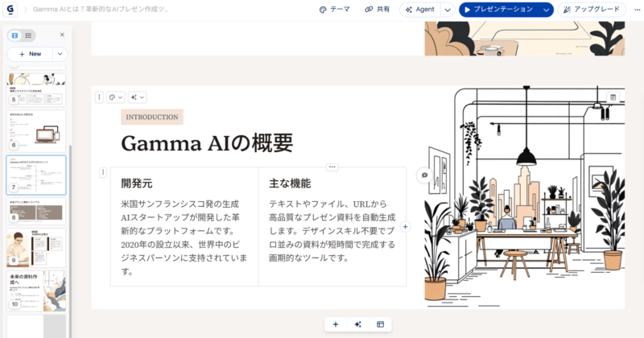Screen dimensions: 644x338
Task: Open the Agent AI assistant
Action: pos(419,10)
